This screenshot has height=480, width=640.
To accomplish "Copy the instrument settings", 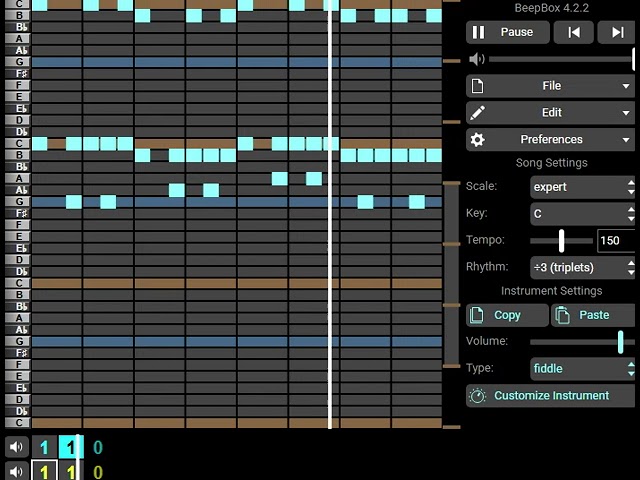I will coord(507,315).
